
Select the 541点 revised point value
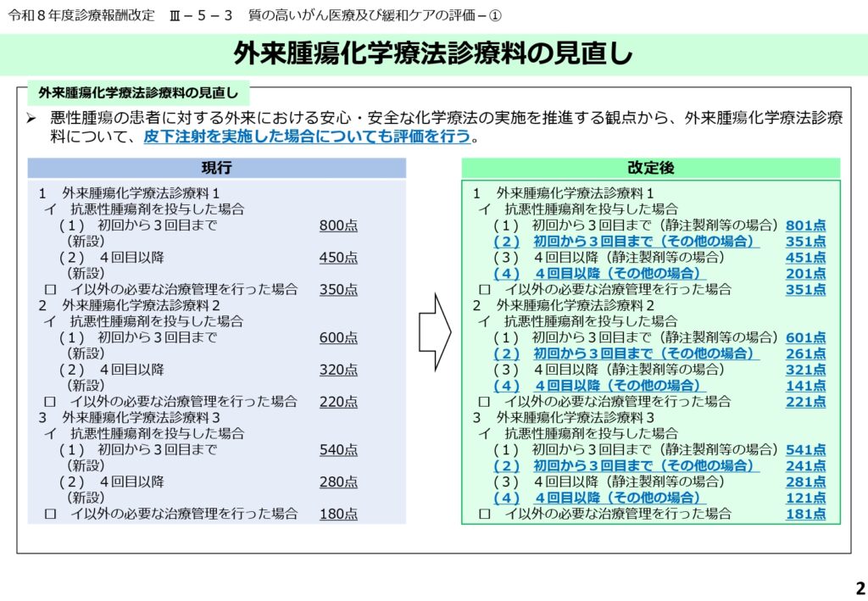[805, 449]
